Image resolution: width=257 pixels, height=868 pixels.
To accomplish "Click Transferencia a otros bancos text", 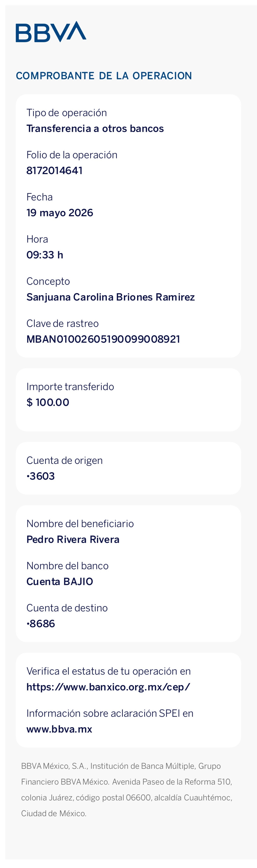I will point(95,128).
